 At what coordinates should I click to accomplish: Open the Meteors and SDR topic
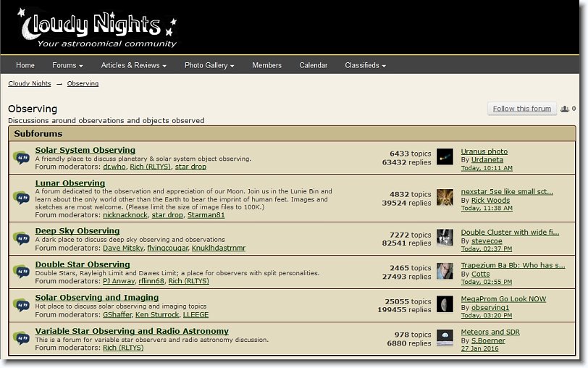coord(490,332)
